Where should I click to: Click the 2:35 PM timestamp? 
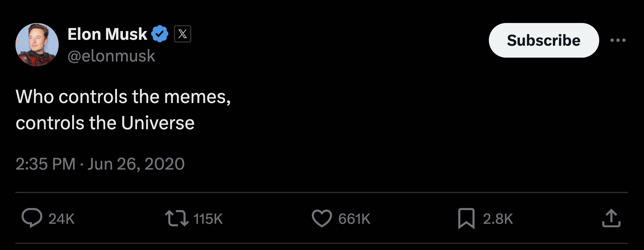point(45,164)
